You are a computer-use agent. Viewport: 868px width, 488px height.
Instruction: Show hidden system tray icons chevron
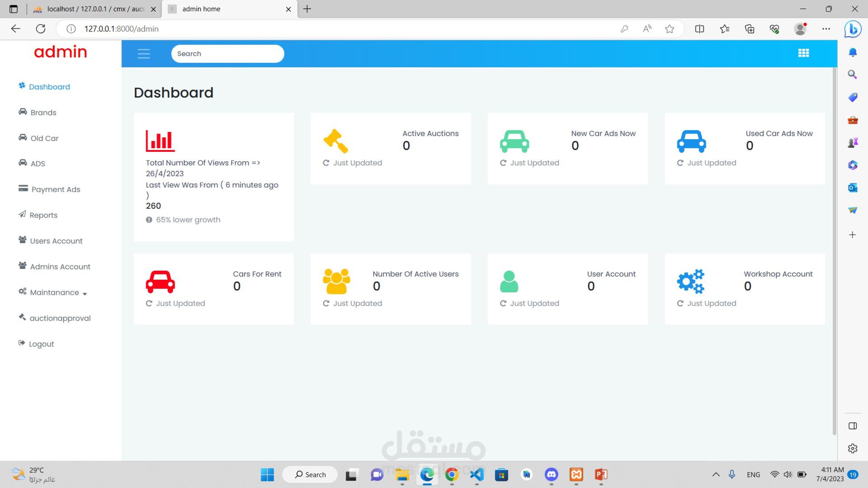pos(716,475)
